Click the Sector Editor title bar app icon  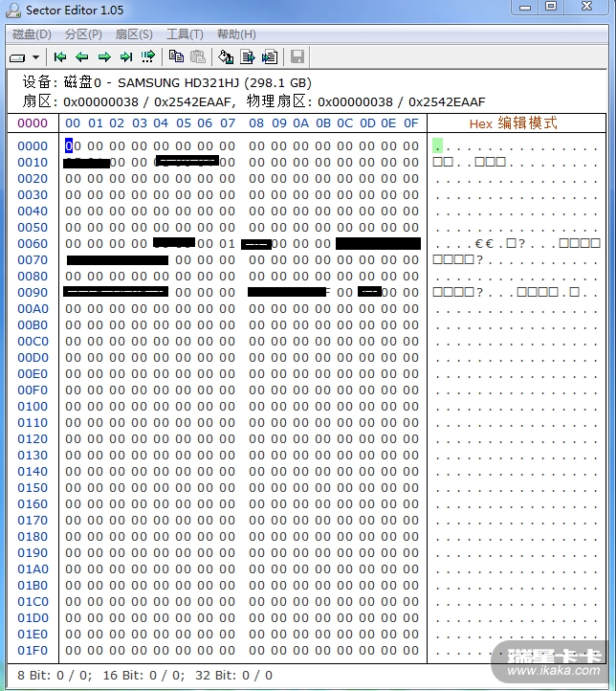13,11
